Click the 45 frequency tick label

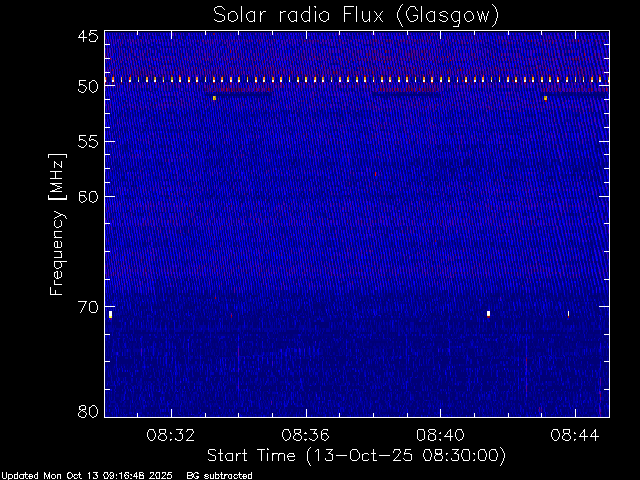tap(88, 36)
